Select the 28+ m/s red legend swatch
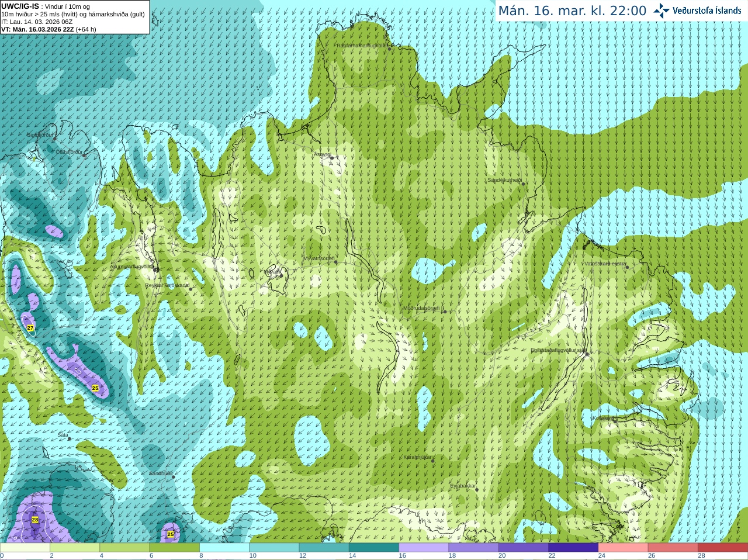The height and width of the screenshot is (560, 748). click(x=723, y=548)
